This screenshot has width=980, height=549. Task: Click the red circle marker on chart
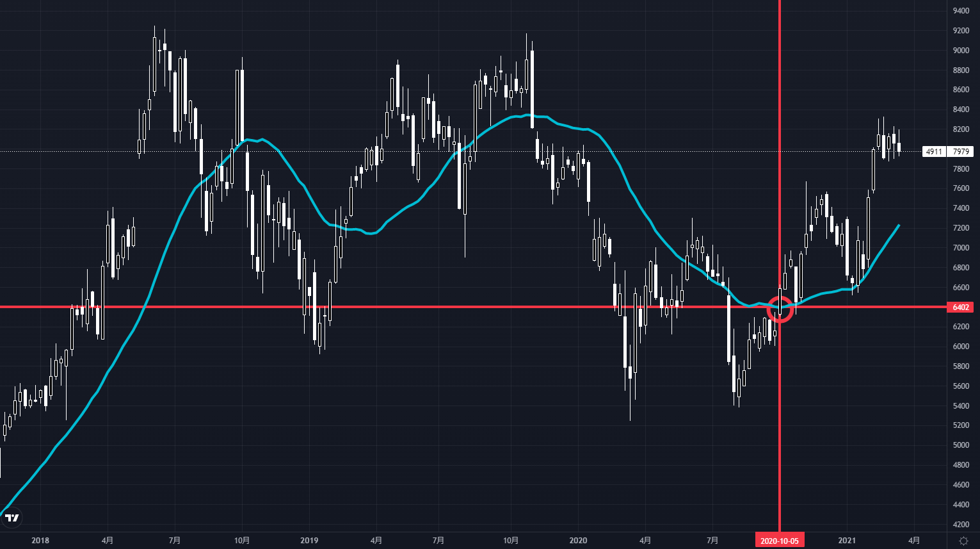tap(780, 310)
